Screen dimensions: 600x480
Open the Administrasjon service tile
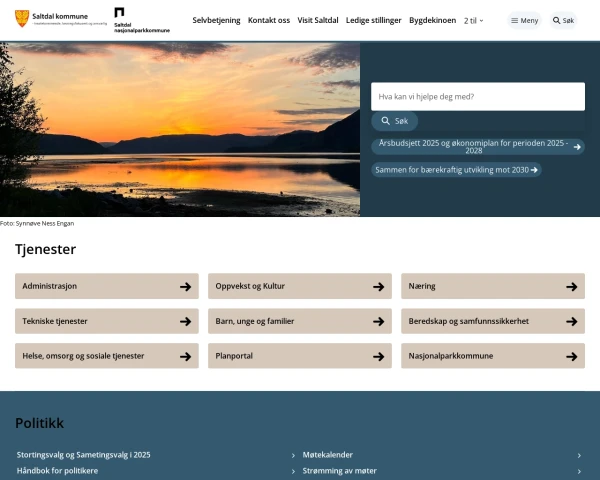pyautogui.click(x=107, y=286)
